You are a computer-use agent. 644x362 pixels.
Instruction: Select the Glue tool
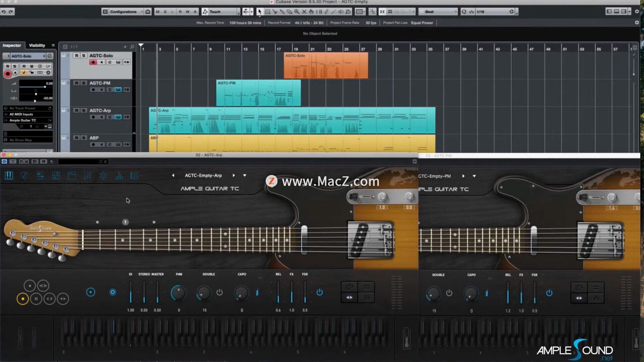tap(282, 12)
